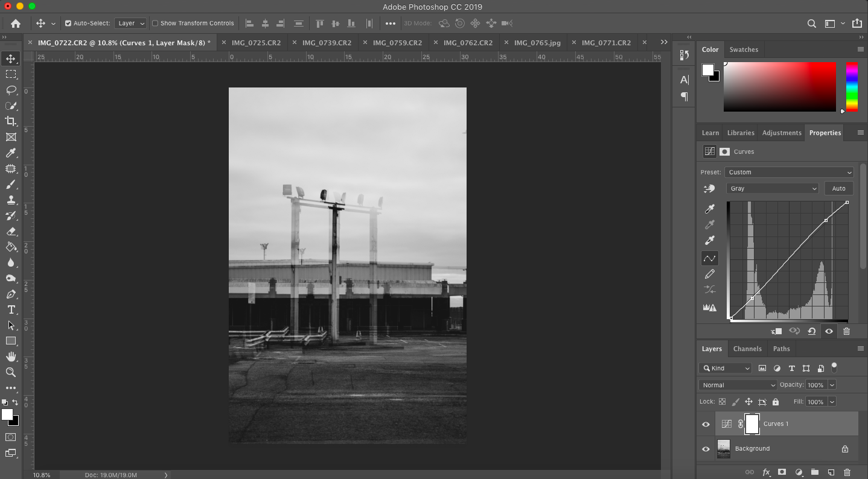The image size is (868, 479).
Task: Select the Zoom tool
Action: point(11,372)
